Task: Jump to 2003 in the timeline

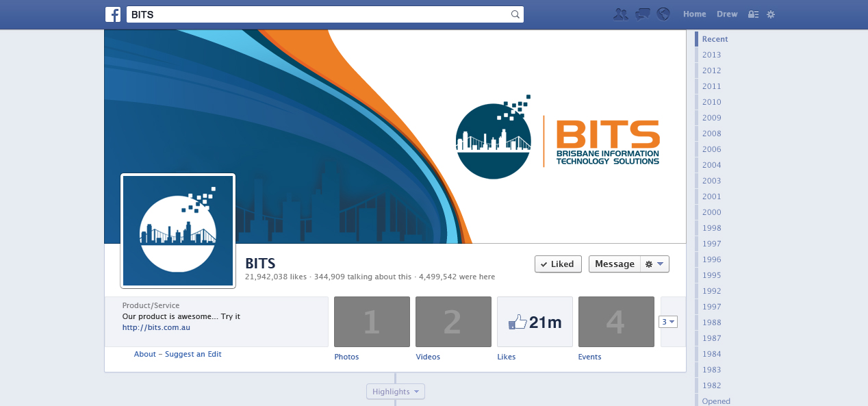Action: (711, 181)
